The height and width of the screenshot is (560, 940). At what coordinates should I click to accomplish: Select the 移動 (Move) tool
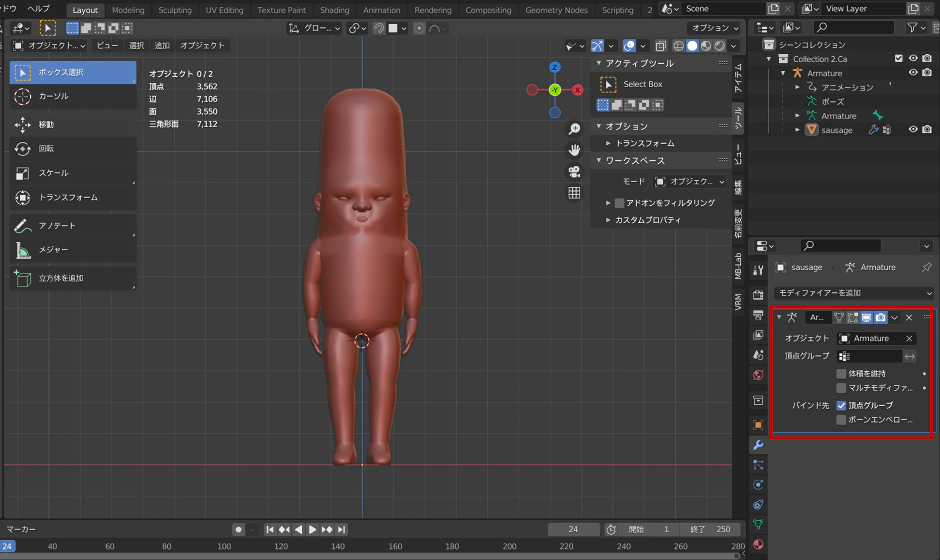click(73, 124)
